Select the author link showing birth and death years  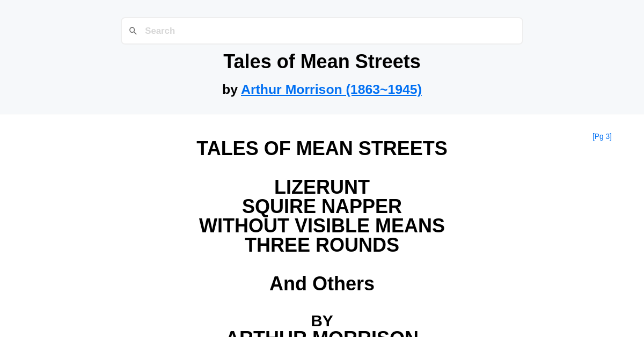[x=331, y=89]
